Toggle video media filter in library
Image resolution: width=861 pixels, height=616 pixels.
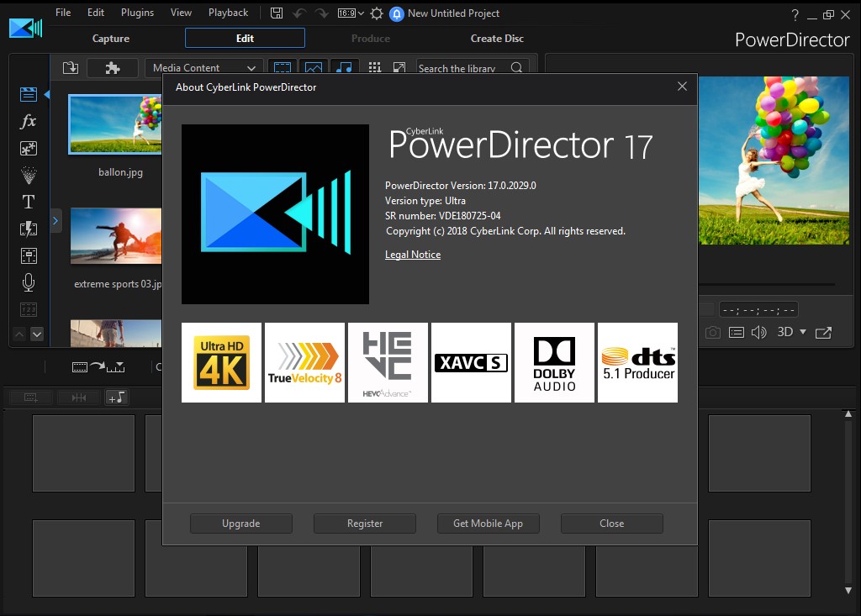pos(283,67)
